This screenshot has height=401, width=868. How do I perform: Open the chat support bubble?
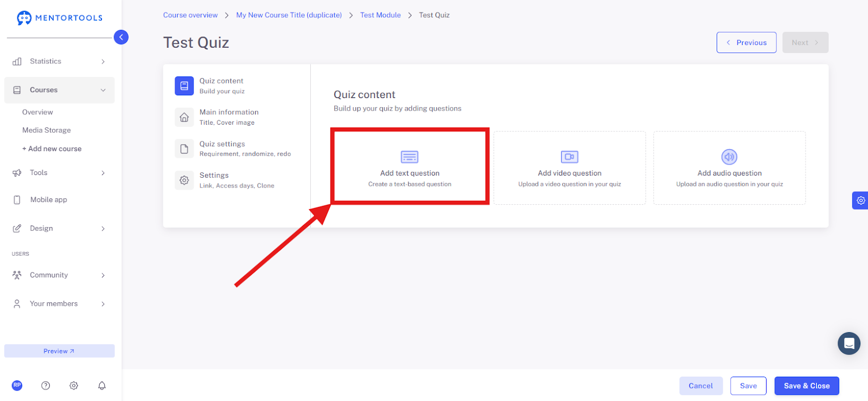(849, 344)
